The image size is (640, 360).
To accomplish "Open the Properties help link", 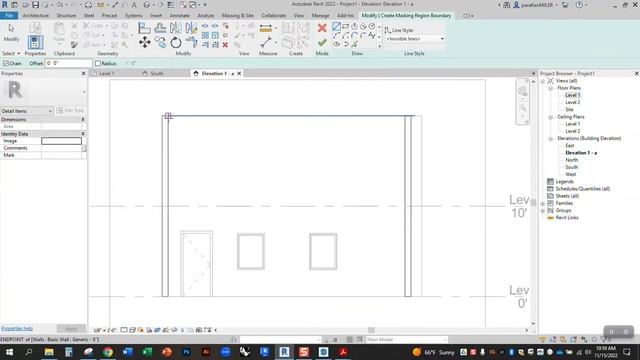I will (x=17, y=329).
